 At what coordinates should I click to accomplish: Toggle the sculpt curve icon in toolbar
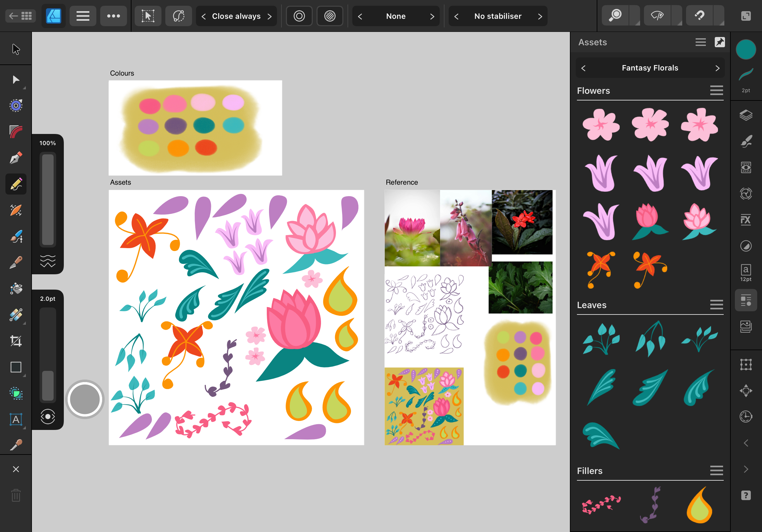tap(179, 16)
